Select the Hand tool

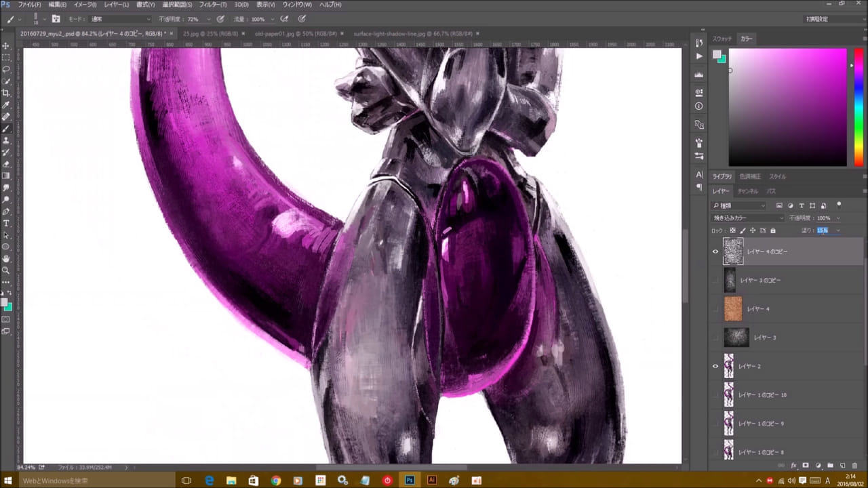coord(6,258)
